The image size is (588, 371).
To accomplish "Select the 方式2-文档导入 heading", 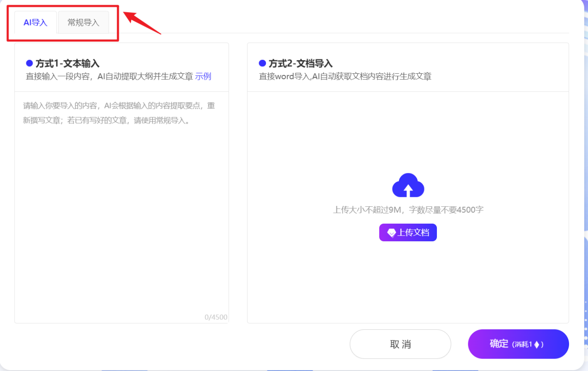I will [300, 64].
